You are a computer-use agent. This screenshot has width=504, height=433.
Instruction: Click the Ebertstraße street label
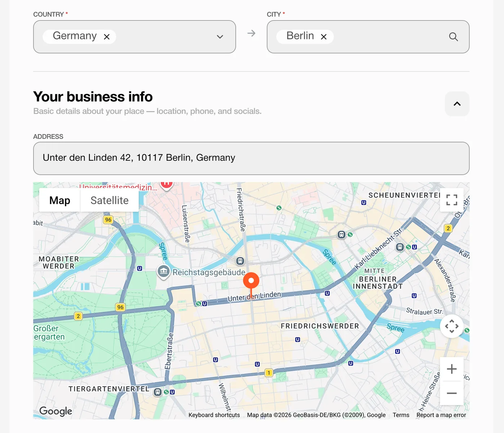(x=169, y=351)
